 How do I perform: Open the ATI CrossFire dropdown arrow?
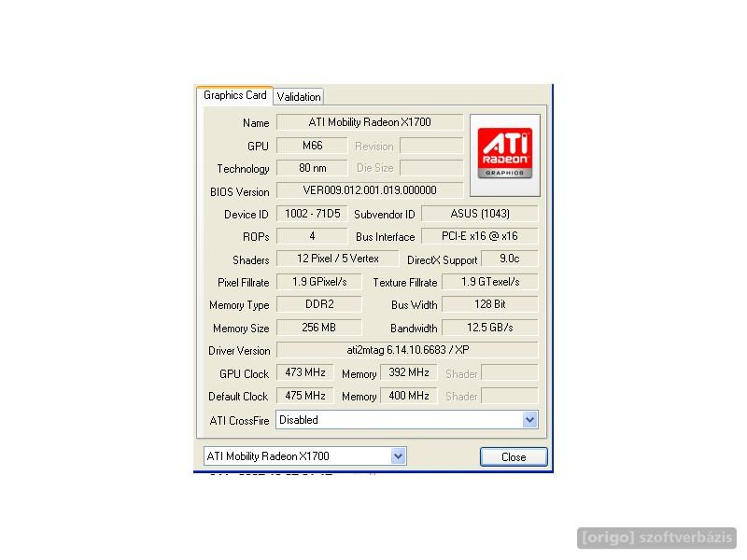tap(529, 419)
